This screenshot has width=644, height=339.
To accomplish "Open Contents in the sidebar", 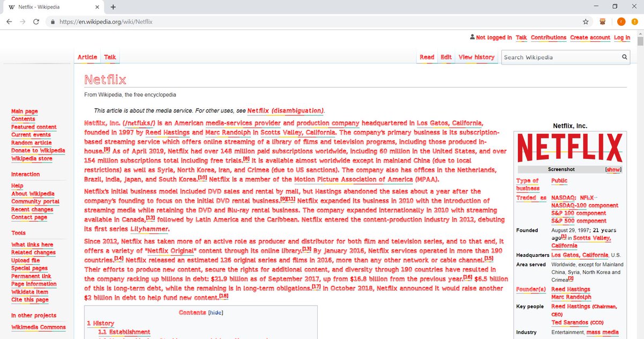I will click(x=23, y=119).
